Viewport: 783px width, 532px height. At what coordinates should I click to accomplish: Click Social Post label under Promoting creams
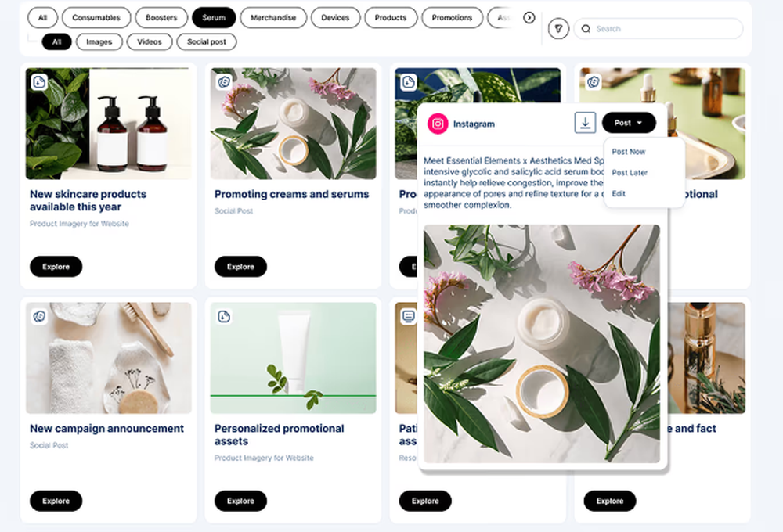click(x=233, y=211)
